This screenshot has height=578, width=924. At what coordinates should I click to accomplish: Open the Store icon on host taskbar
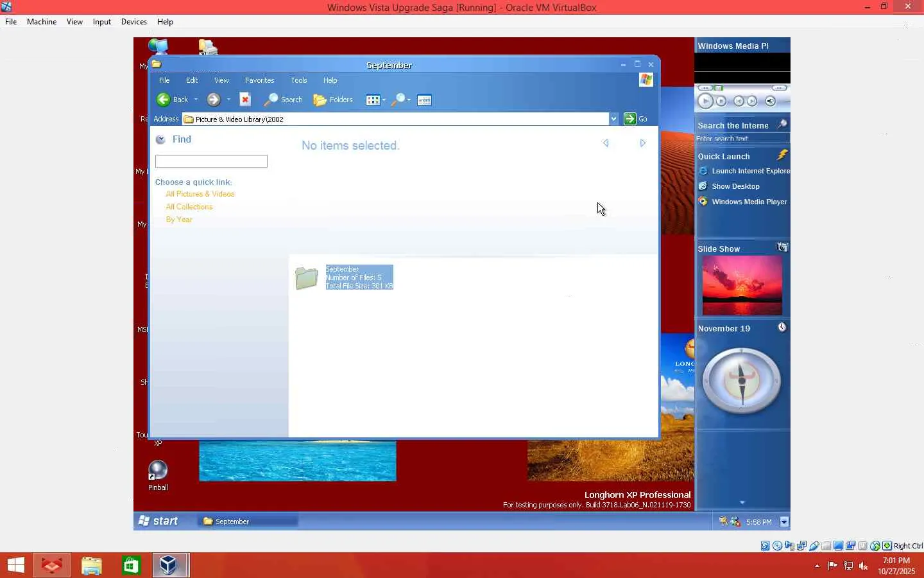(131, 565)
